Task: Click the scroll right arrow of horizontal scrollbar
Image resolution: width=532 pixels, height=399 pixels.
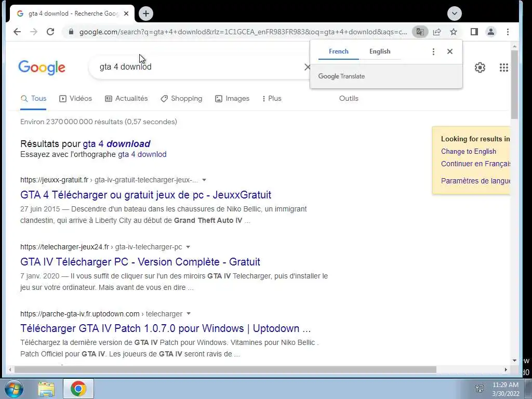Action: (x=506, y=369)
